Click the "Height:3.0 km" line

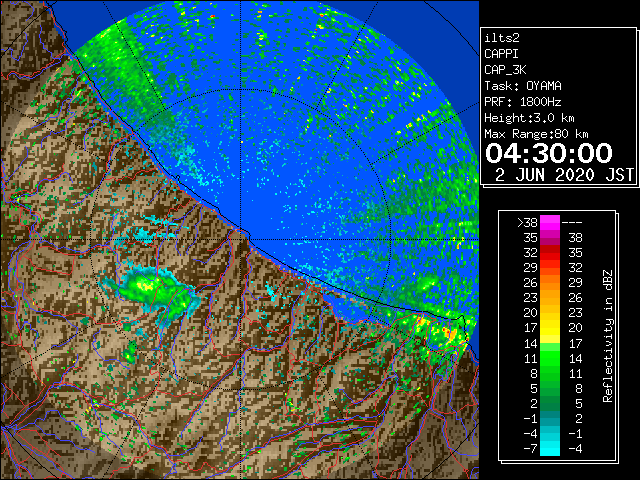[529, 118]
